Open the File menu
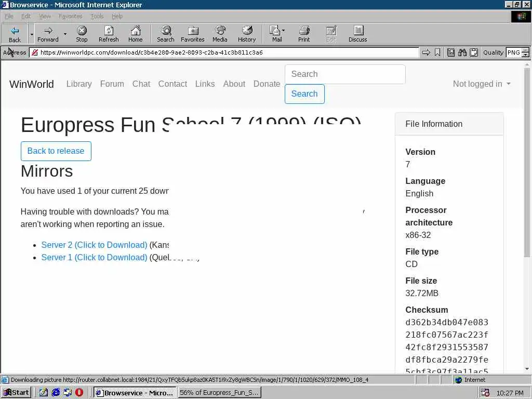 tap(9, 16)
